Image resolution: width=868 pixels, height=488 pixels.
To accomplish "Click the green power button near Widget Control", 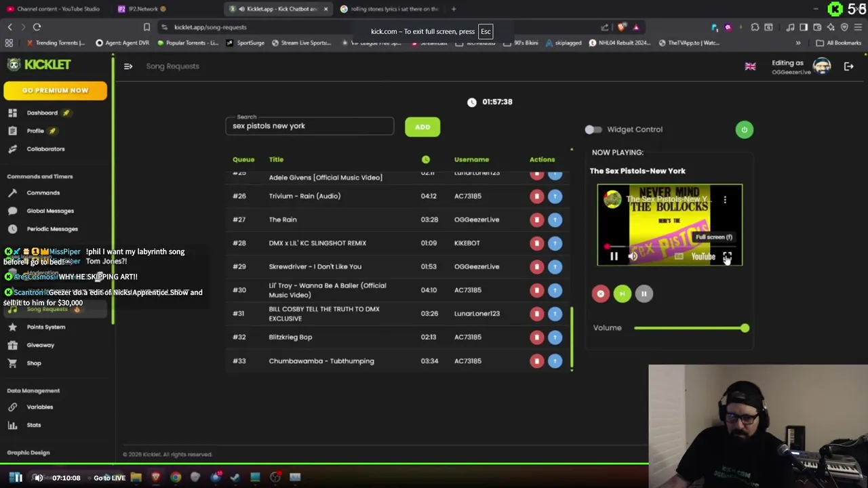I will 744,129.
